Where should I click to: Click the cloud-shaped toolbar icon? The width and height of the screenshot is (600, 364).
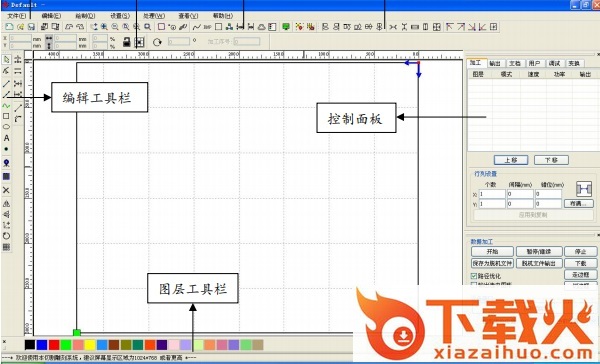click(x=261, y=27)
